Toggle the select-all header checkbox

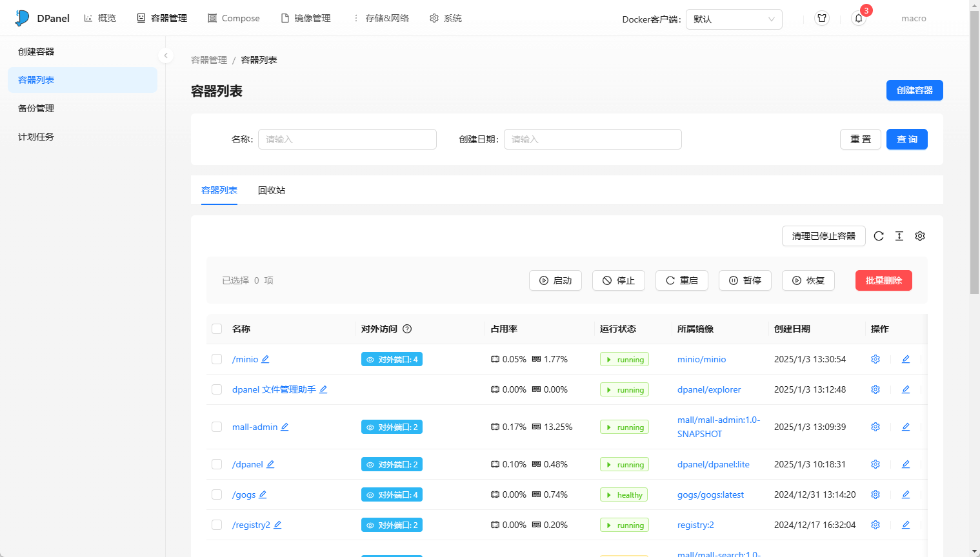coord(217,329)
